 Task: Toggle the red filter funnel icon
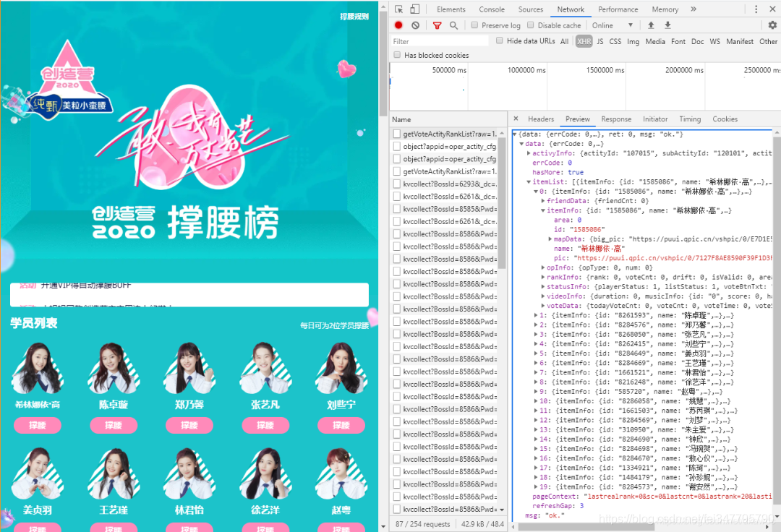[437, 25]
